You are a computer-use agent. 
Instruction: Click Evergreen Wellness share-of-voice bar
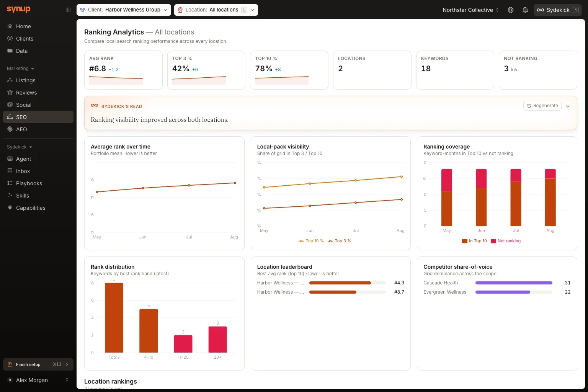tap(514, 292)
